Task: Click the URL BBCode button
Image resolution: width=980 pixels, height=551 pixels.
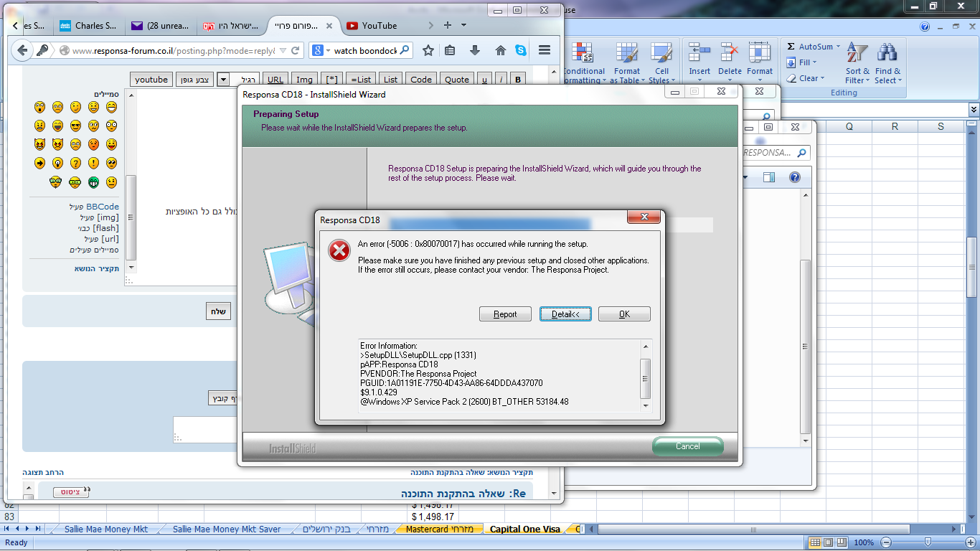Action: 275,80
